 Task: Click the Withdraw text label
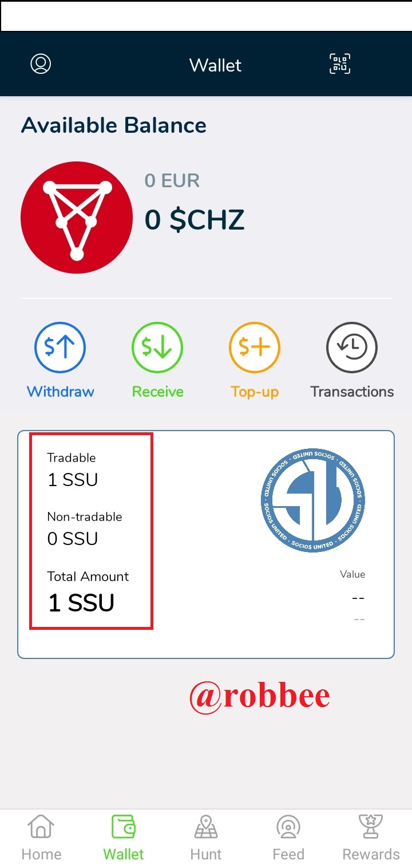pyautogui.click(x=60, y=392)
